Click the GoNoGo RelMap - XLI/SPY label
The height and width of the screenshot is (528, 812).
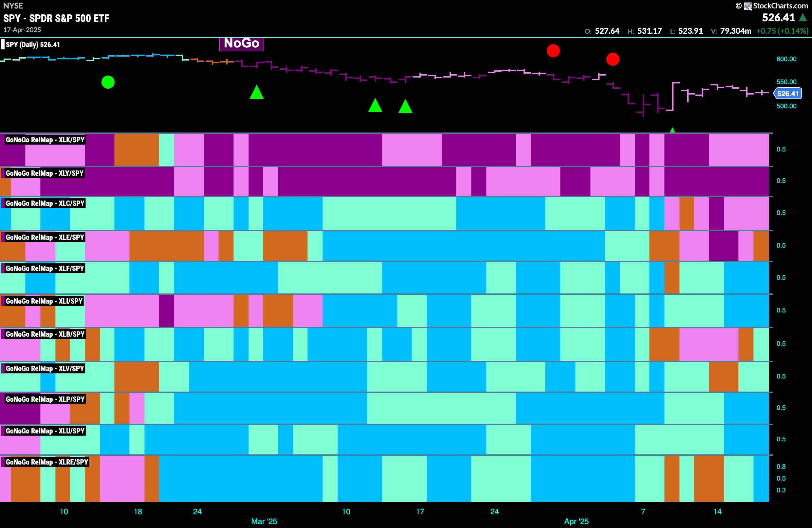[44, 301]
